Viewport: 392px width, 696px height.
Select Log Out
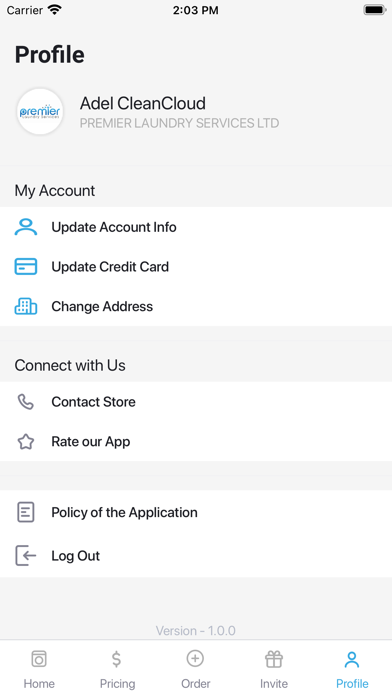click(196, 556)
